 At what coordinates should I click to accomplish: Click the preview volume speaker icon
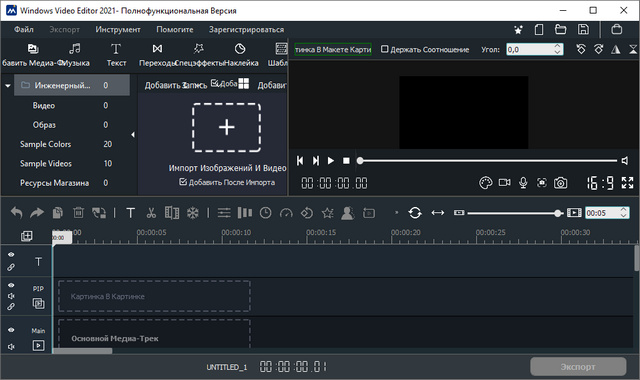click(x=625, y=161)
